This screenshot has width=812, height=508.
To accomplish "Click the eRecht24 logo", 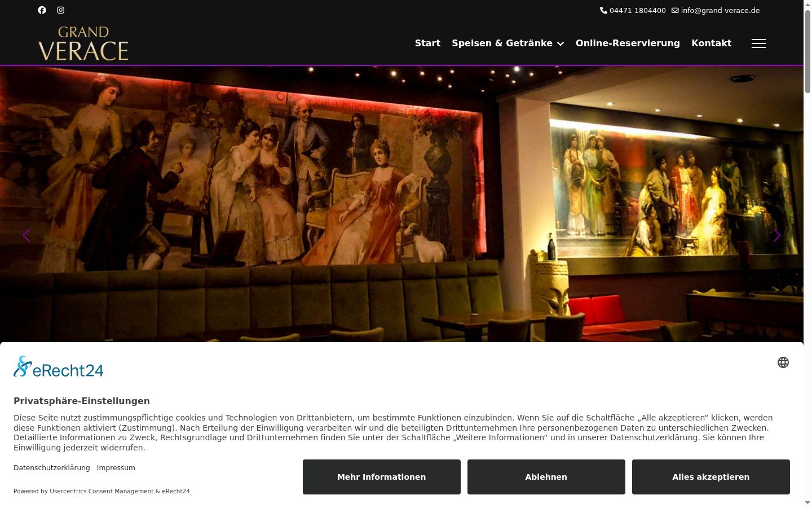I will [59, 367].
